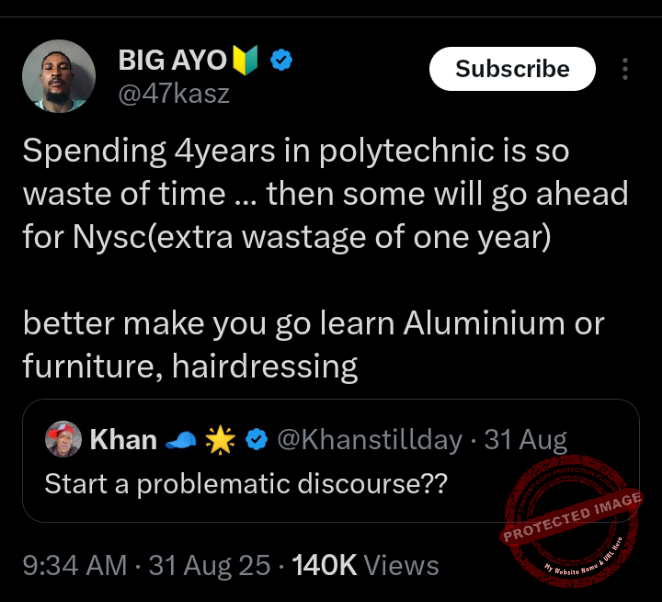Image resolution: width=662 pixels, height=602 pixels.
Task: Open Khan's small avatar in quoted tweet
Action: (63, 439)
